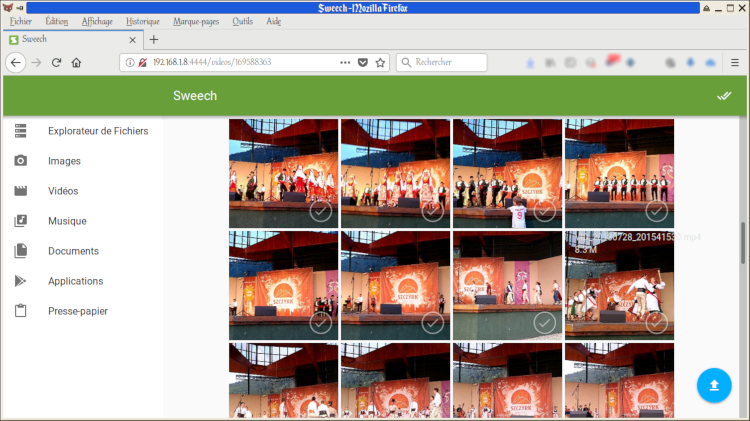Click the window menu icon in title bar
The height and width of the screenshot is (421, 750).
[x=8, y=8]
